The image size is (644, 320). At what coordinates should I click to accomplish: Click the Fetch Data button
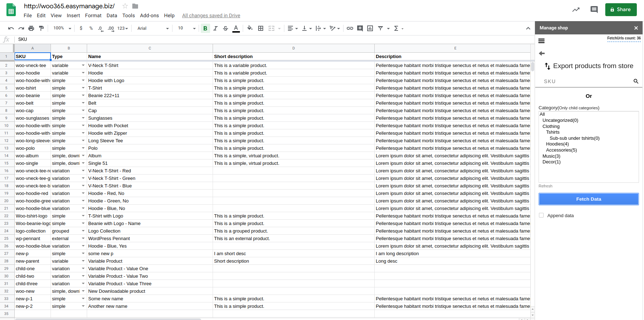[588, 199]
